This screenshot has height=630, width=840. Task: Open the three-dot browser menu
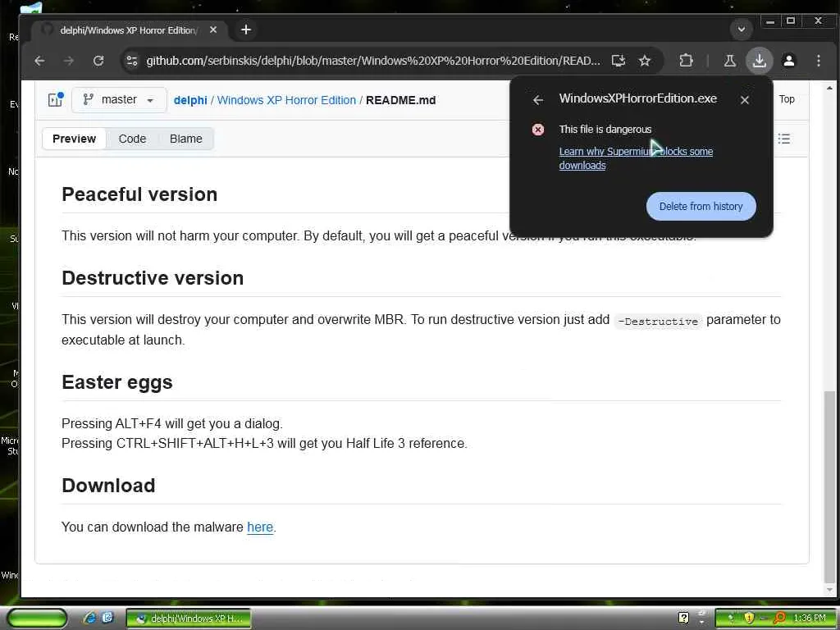818,61
